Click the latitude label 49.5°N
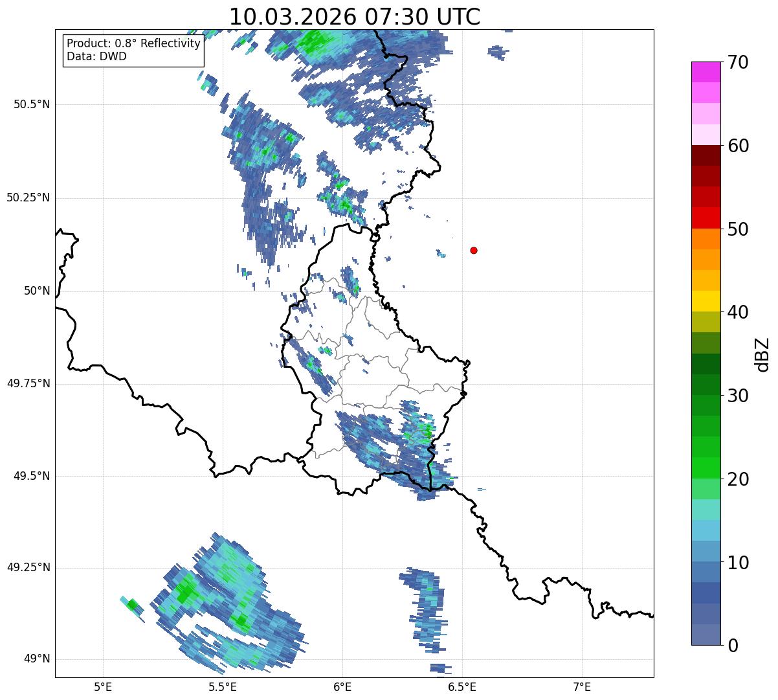The height and width of the screenshot is (700, 778). tap(32, 476)
